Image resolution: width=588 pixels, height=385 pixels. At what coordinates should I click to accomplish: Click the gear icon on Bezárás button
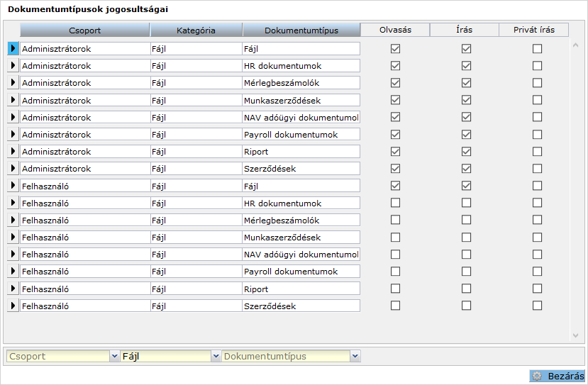pyautogui.click(x=538, y=376)
